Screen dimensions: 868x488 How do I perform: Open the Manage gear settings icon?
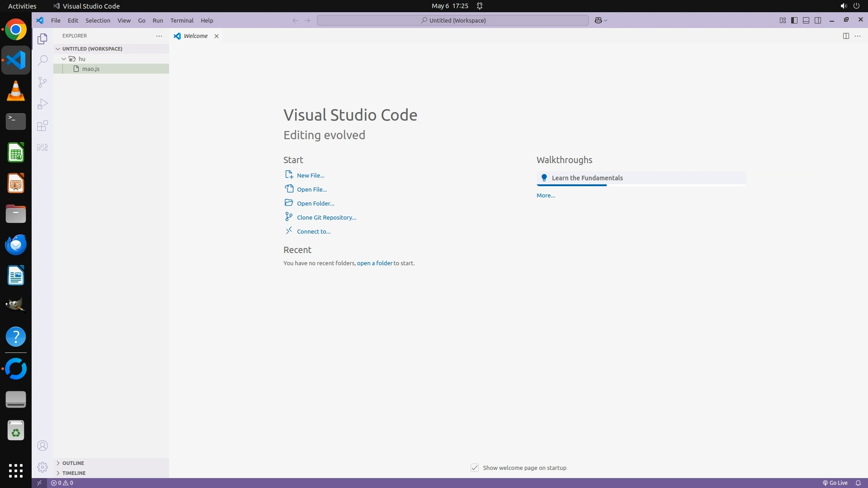(42, 467)
